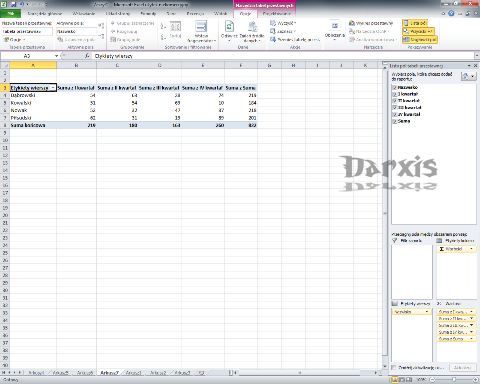Open Nazwisko field dropdown in row labels area
Image resolution: width=480 pixels, height=384 pixels.
427,312
